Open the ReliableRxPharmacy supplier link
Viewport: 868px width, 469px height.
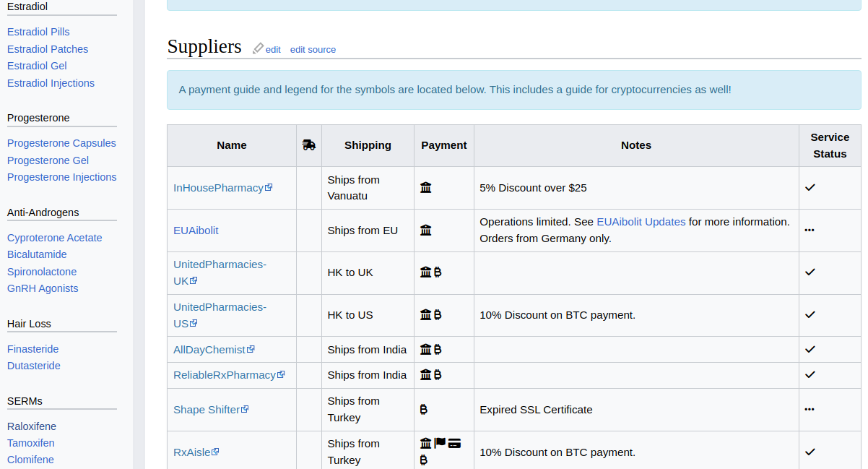(x=229, y=375)
